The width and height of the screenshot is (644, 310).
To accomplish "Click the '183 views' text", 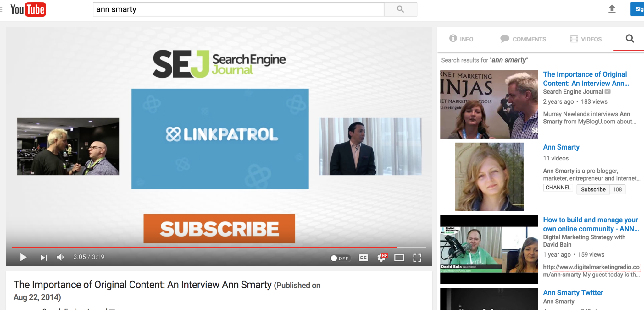I will [x=594, y=102].
